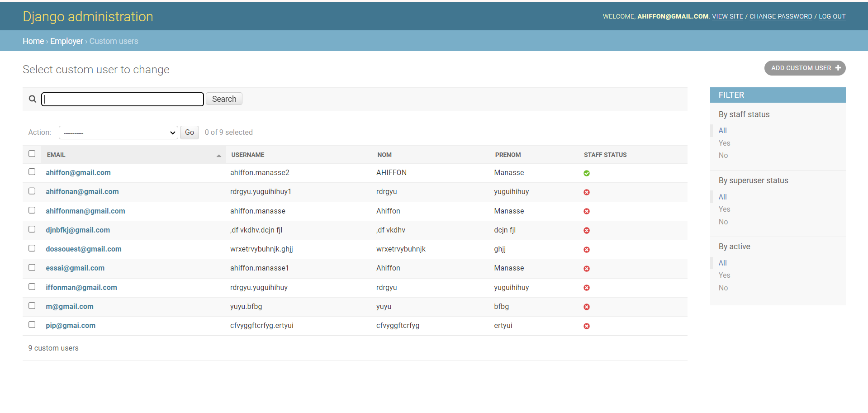The image size is (868, 413).
Task: Click the ascending sort arrow in Email column
Action: pos(219,156)
